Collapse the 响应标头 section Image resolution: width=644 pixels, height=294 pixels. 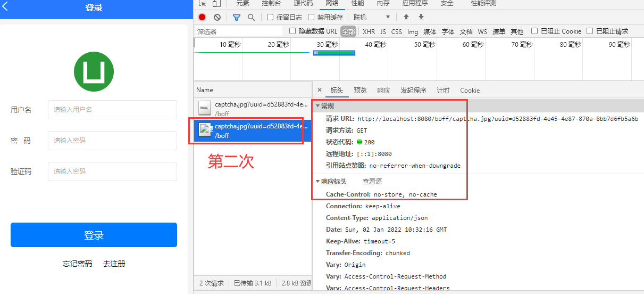point(318,182)
